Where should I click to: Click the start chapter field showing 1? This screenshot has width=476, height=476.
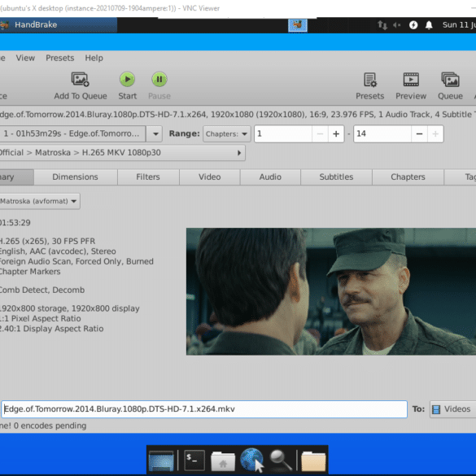[x=283, y=134]
